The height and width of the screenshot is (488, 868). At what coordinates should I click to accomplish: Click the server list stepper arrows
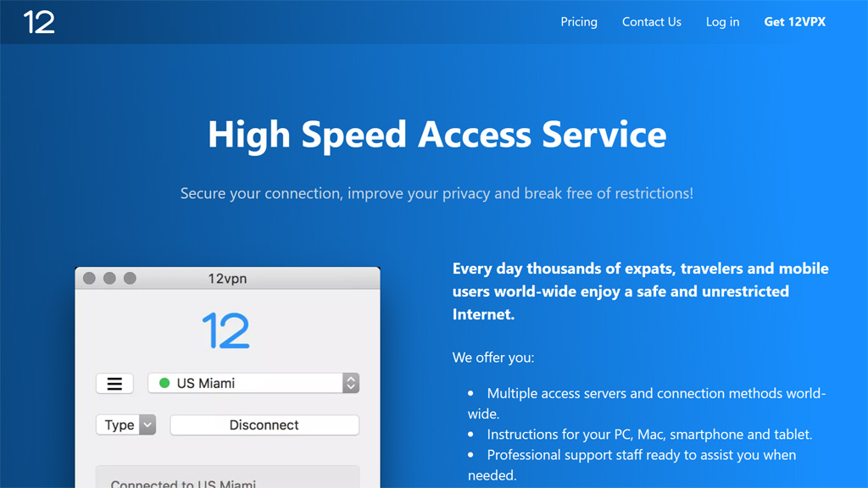350,383
